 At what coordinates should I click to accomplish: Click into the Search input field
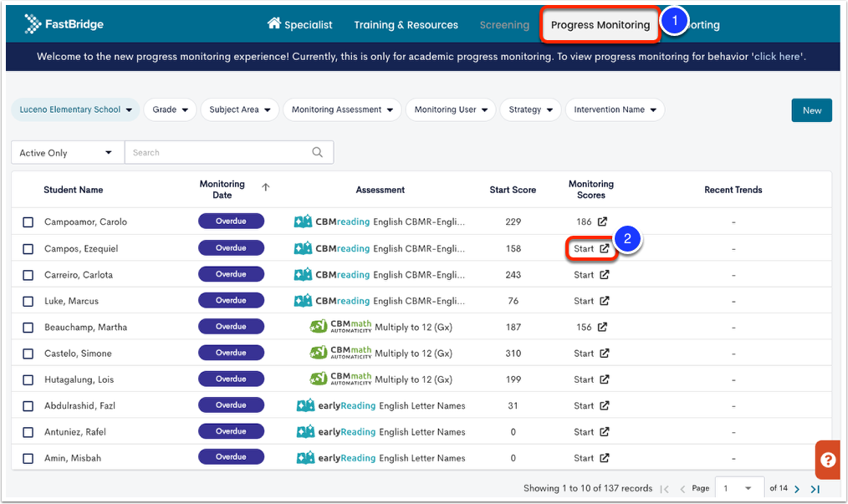[219, 153]
